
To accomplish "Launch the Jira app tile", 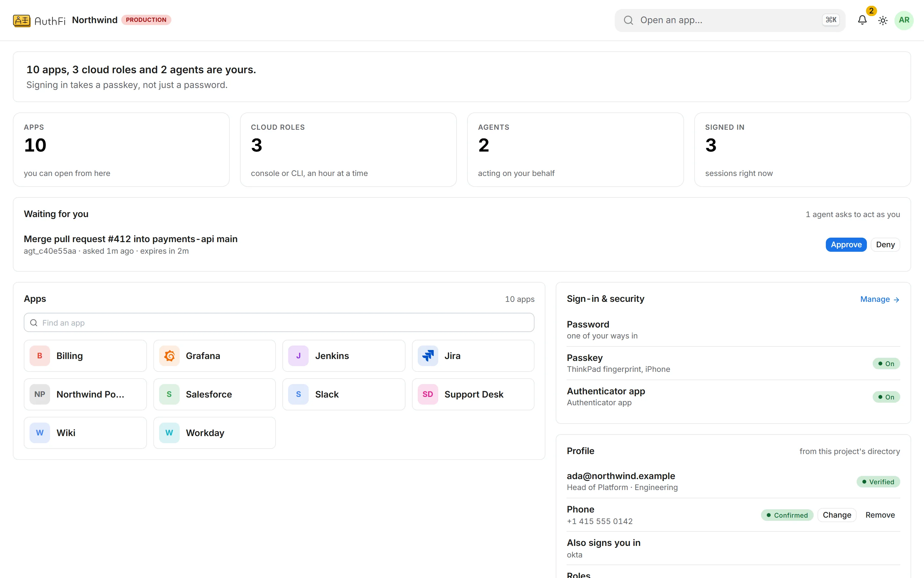I will [x=473, y=356].
